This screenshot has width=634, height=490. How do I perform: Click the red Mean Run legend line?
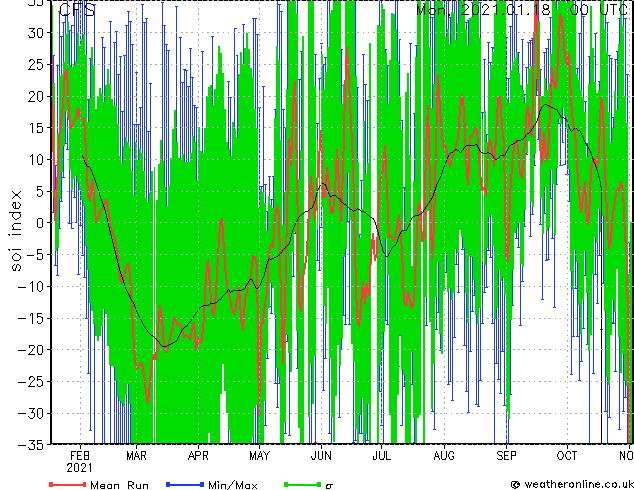point(67,484)
